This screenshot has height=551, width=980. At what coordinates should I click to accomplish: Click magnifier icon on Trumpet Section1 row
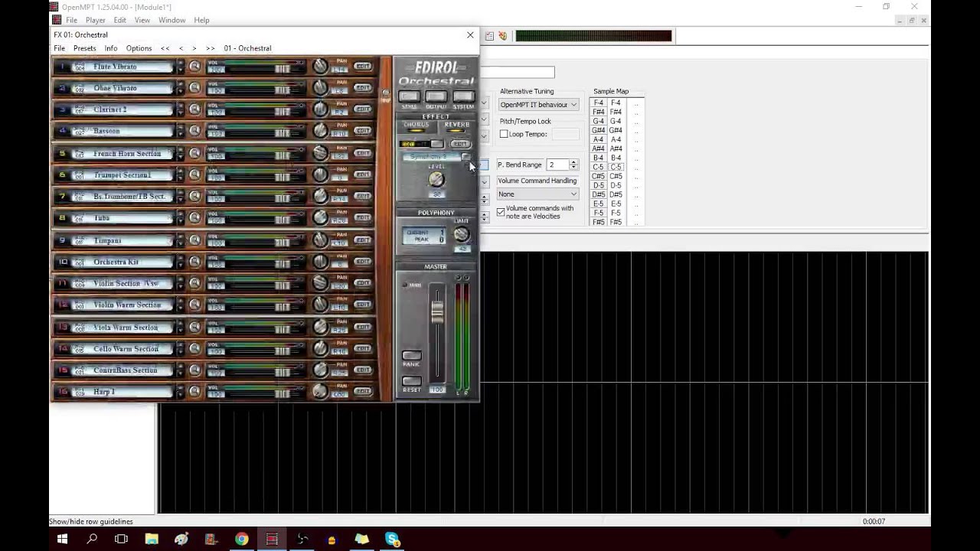[194, 175]
